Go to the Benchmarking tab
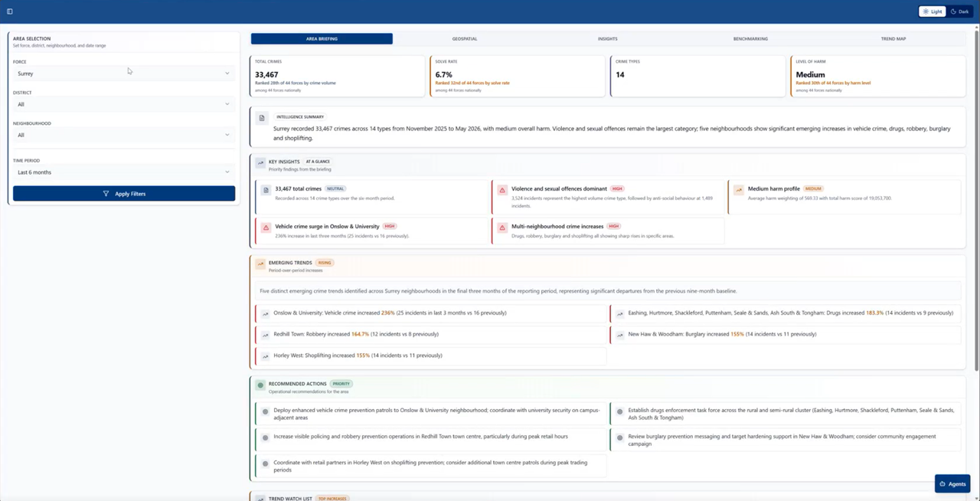Image resolution: width=980 pixels, height=501 pixels. tap(750, 38)
